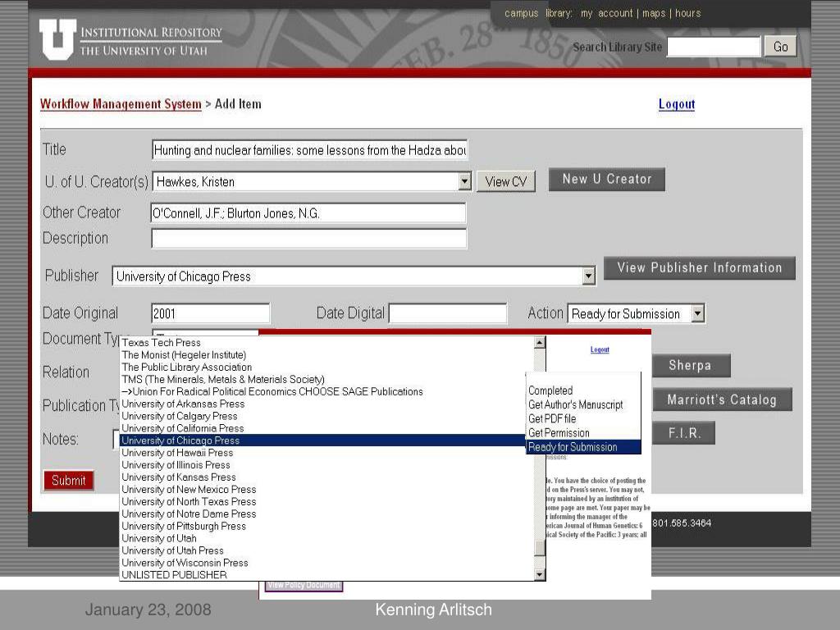Image resolution: width=840 pixels, height=630 pixels.
Task: Click publisher list scroll up arrow
Action: coord(540,342)
